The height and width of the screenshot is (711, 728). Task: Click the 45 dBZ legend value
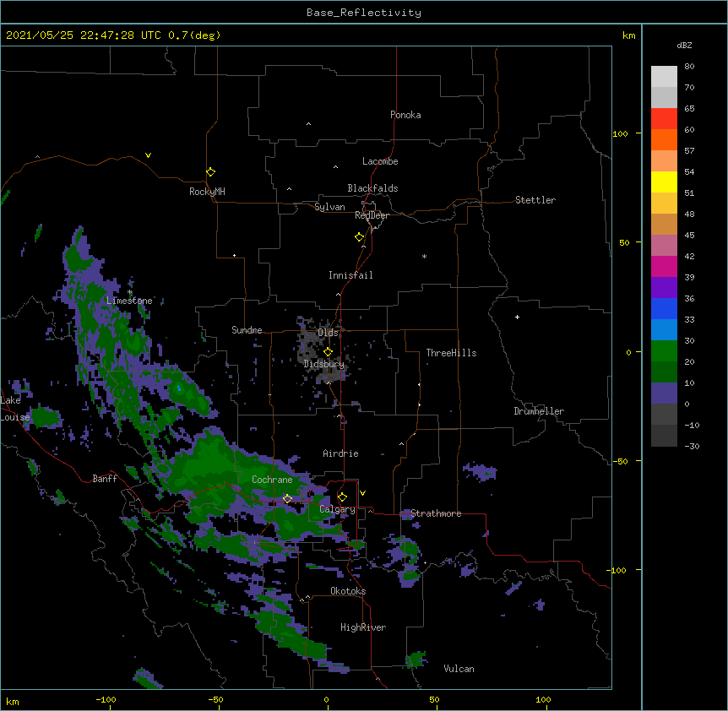(x=689, y=236)
